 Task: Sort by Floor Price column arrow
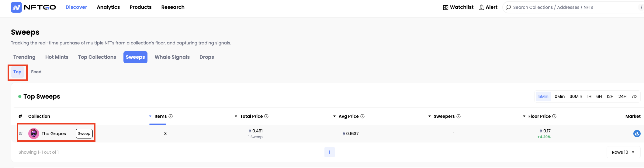point(524,116)
